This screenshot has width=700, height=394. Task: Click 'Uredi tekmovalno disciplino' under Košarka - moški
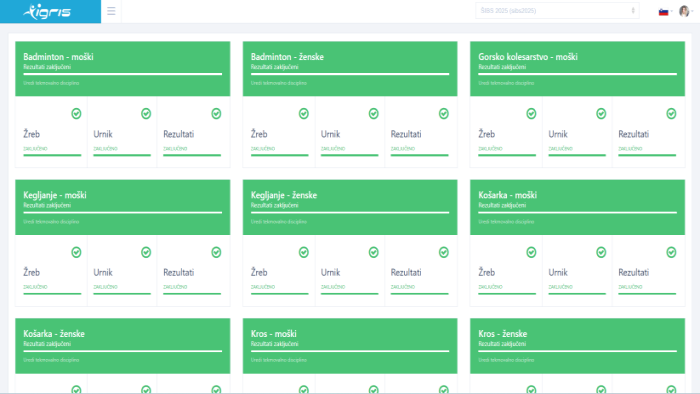pyautogui.click(x=506, y=221)
